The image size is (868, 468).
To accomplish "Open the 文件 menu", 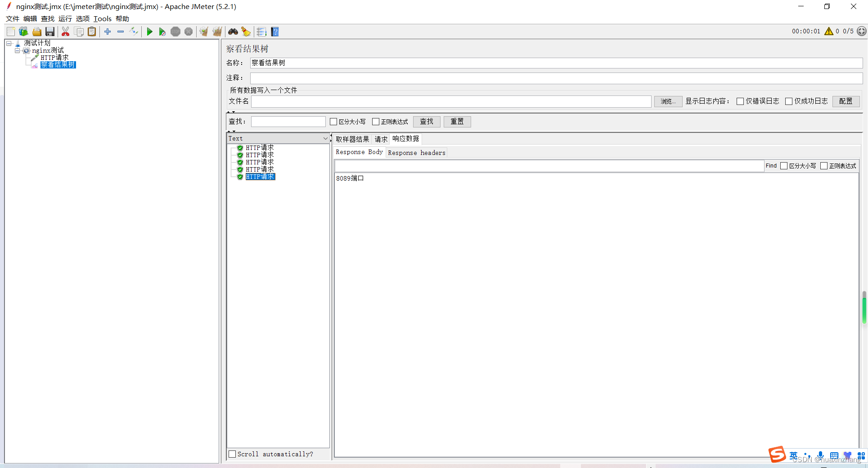I will click(x=13, y=18).
